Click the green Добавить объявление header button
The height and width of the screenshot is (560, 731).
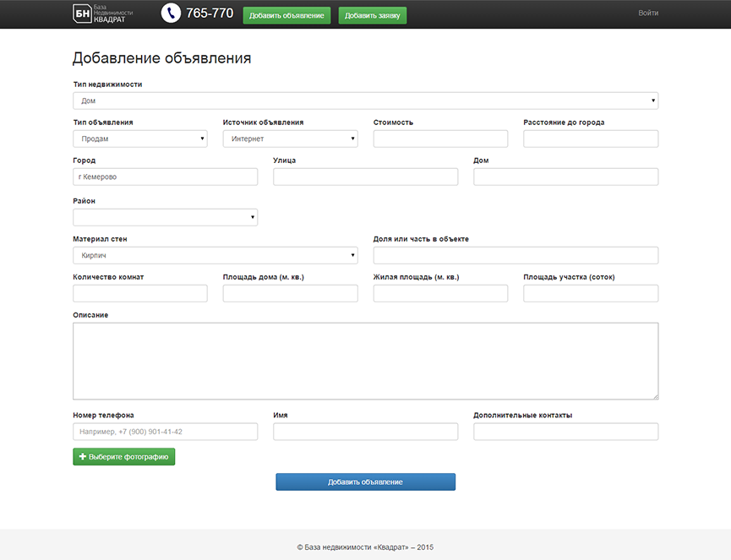click(286, 15)
